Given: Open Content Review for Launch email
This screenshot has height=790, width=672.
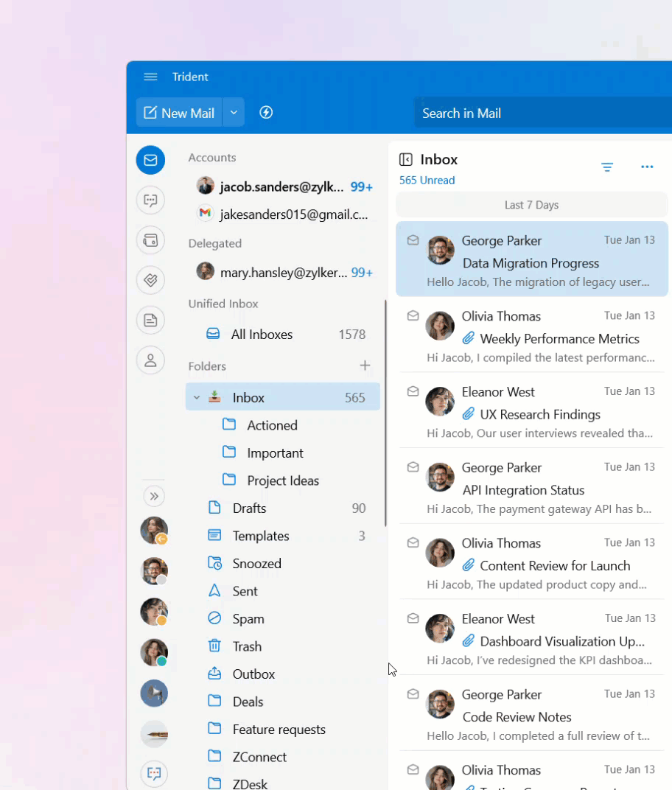Looking at the screenshot, I should point(532,562).
